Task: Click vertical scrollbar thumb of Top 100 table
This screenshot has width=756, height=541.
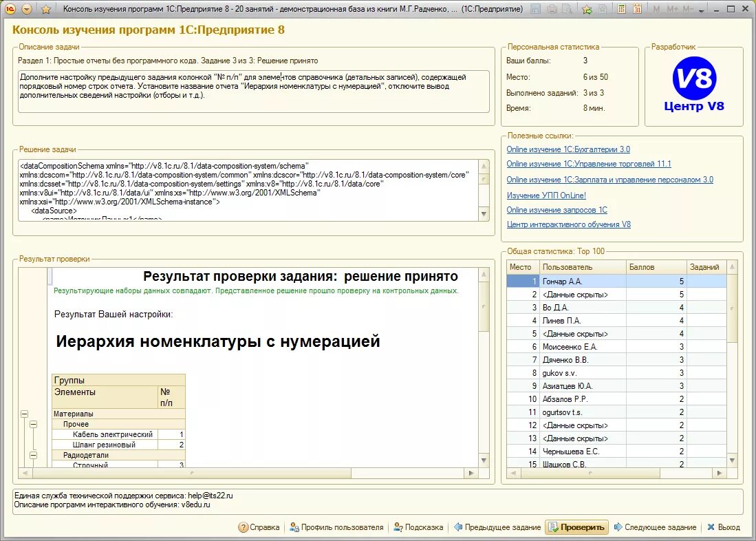Action: tap(732, 308)
